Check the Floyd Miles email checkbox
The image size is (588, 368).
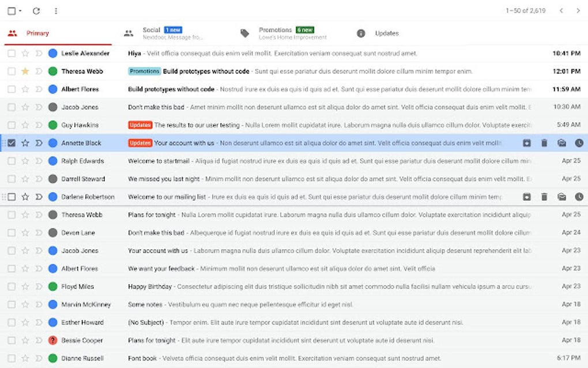pyautogui.click(x=11, y=286)
